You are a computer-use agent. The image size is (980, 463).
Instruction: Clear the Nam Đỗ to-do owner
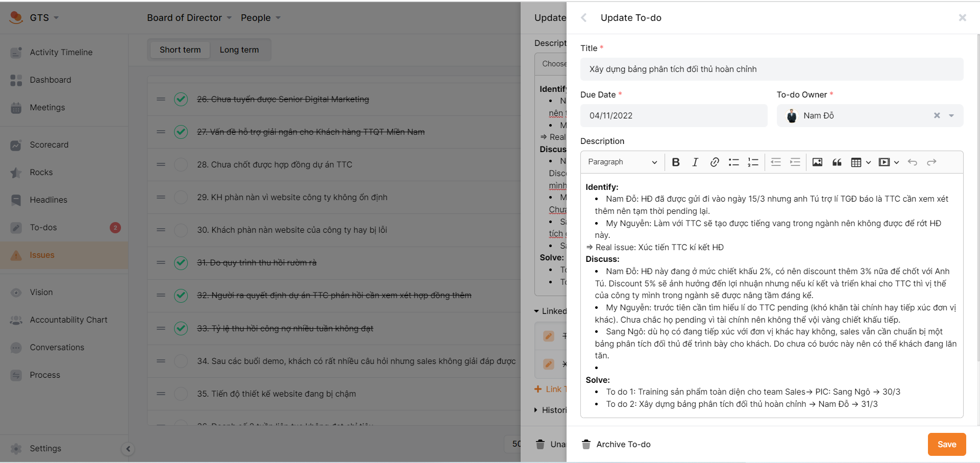[937, 116]
